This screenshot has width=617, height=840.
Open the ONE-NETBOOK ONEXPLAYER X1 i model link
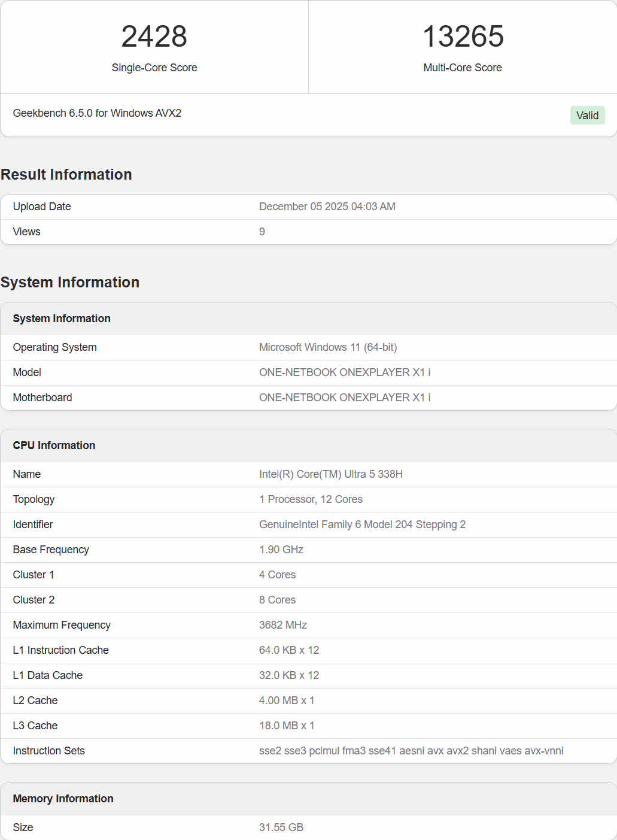pos(345,372)
